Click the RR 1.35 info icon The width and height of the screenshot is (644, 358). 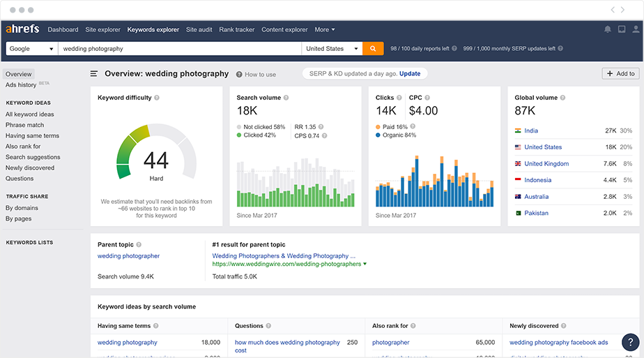[321, 127]
